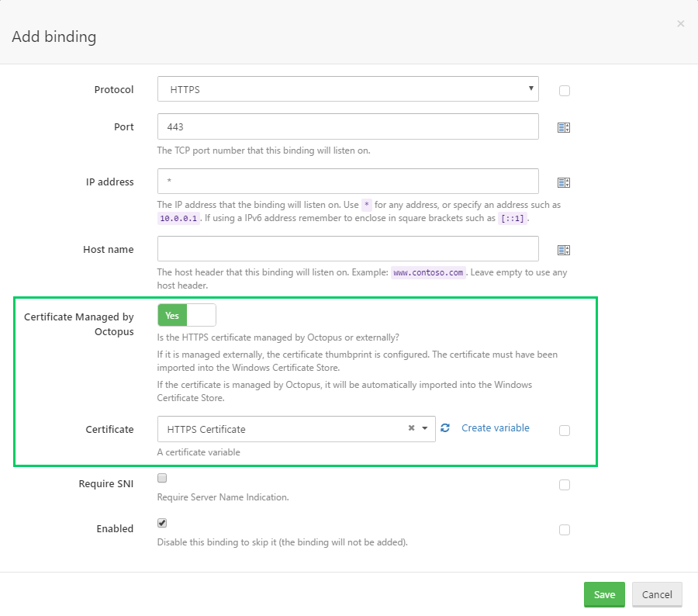Check the box right of the Protocol dropdown
The width and height of the screenshot is (698, 616).
click(x=564, y=90)
